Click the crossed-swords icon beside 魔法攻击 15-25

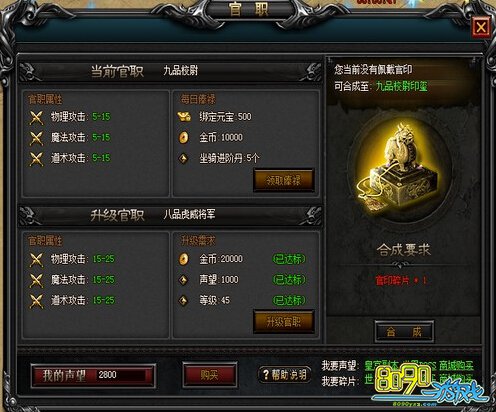pyautogui.click(x=36, y=280)
